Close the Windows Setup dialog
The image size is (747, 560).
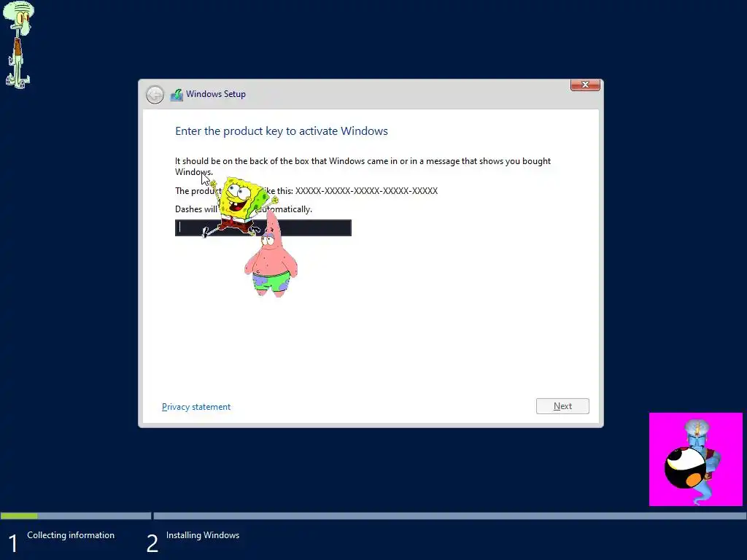(x=585, y=85)
